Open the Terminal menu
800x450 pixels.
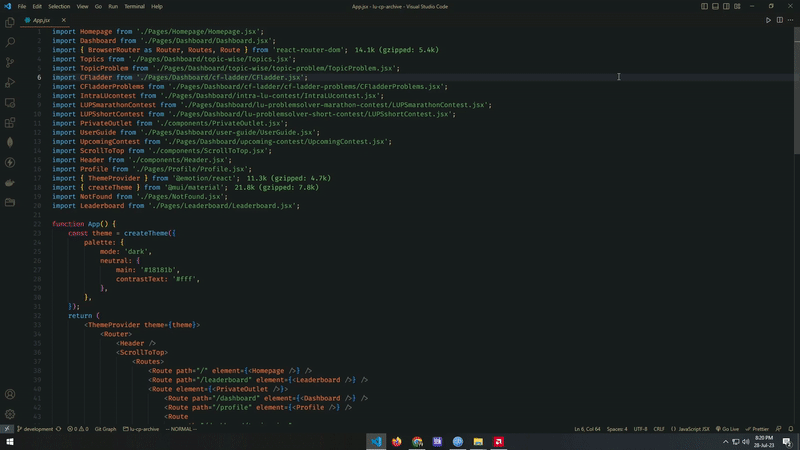click(x=134, y=6)
